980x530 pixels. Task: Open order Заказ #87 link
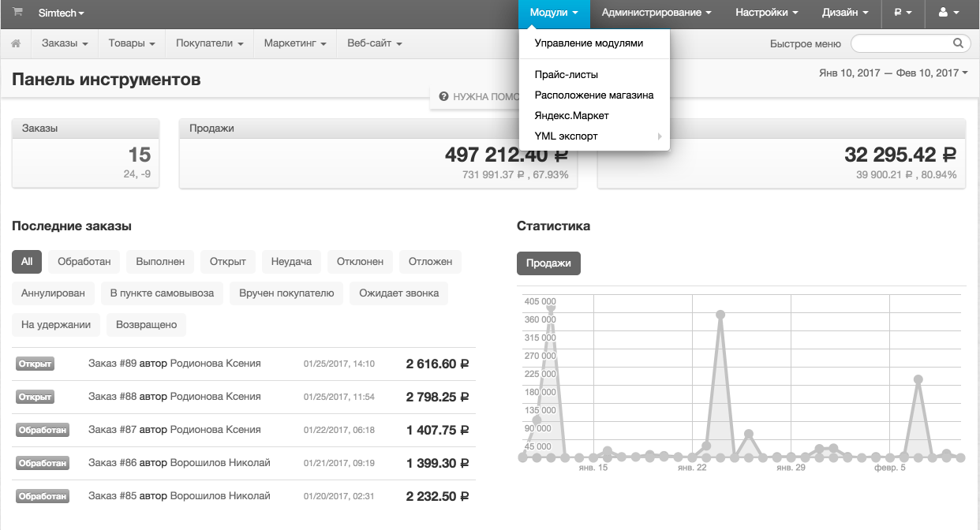click(x=112, y=430)
